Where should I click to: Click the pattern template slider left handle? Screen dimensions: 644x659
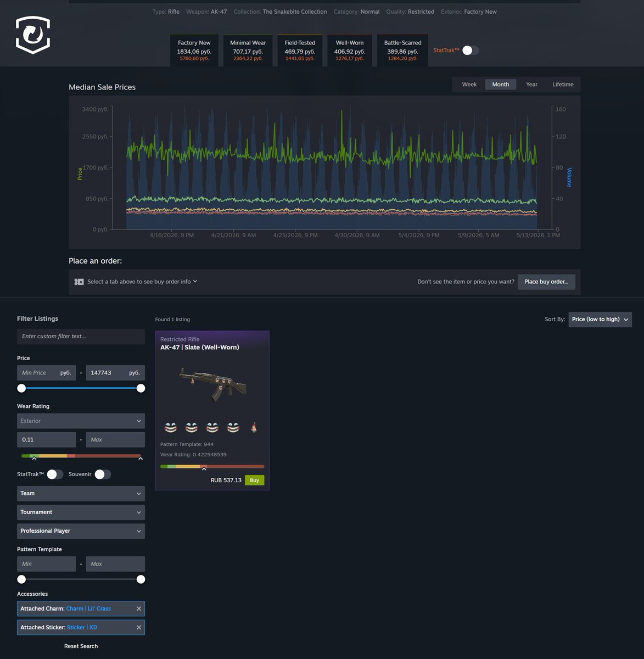21,579
